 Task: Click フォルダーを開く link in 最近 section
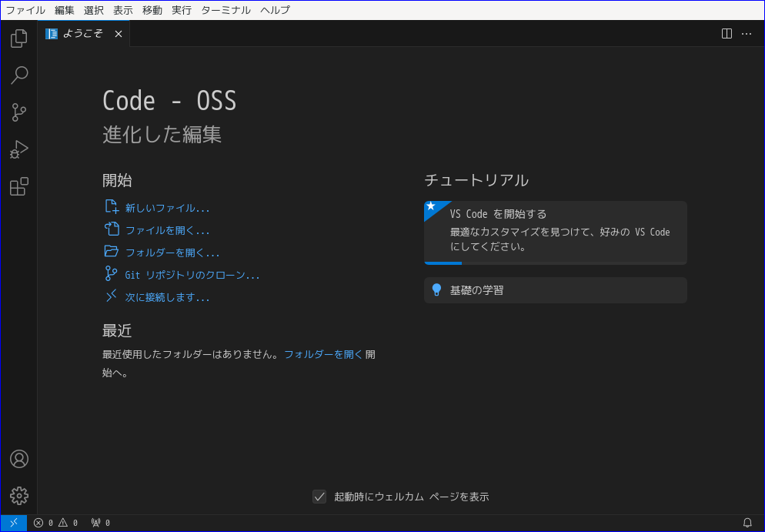click(x=323, y=354)
